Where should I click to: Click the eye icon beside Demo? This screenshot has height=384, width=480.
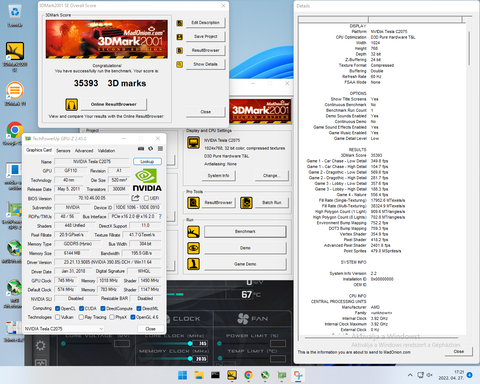[193, 248]
